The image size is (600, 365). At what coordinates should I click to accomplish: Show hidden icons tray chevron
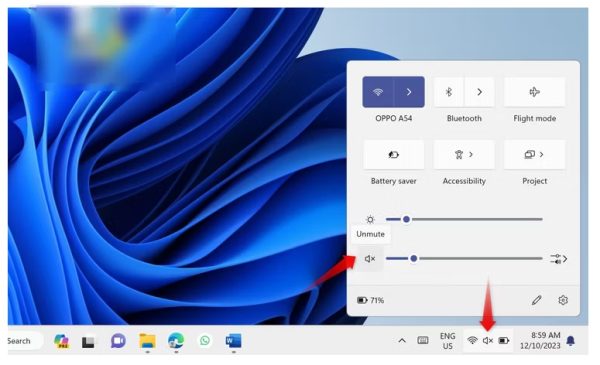click(402, 341)
